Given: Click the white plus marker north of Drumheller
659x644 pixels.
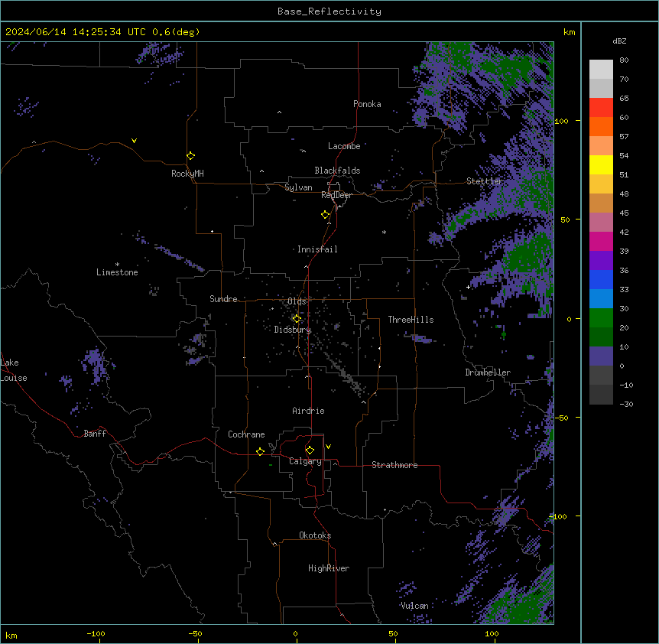Looking at the screenshot, I should [x=468, y=287].
